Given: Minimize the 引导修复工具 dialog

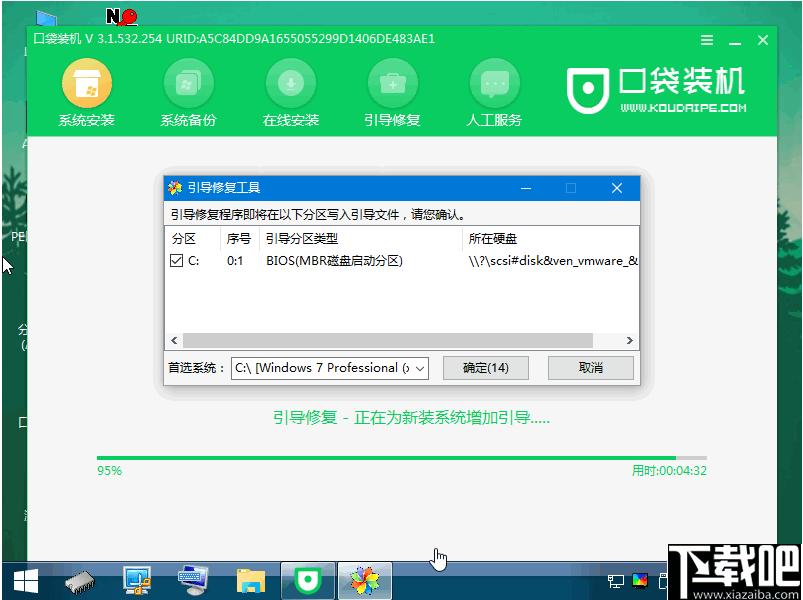Looking at the screenshot, I should tap(525, 188).
